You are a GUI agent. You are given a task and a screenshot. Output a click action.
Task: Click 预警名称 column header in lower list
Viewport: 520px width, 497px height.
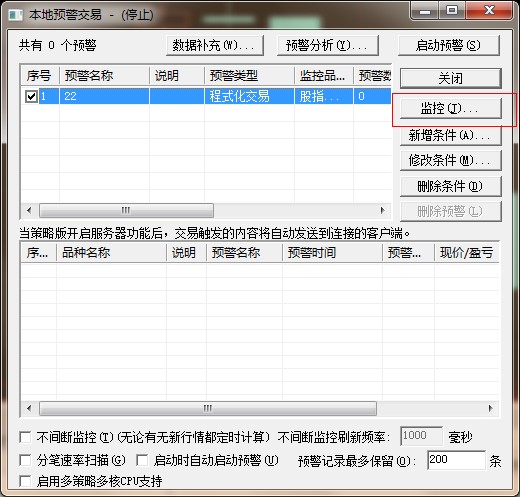pyautogui.click(x=244, y=252)
